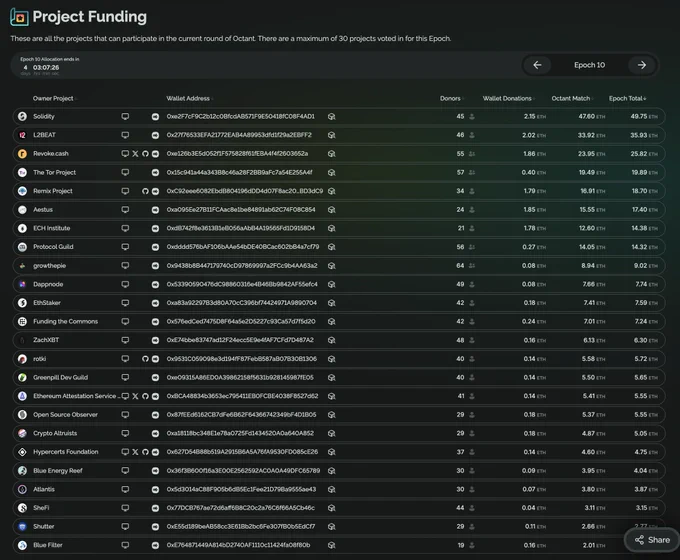The image size is (680, 560).
Task: Select the SheFi row name
Action: click(x=41, y=508)
